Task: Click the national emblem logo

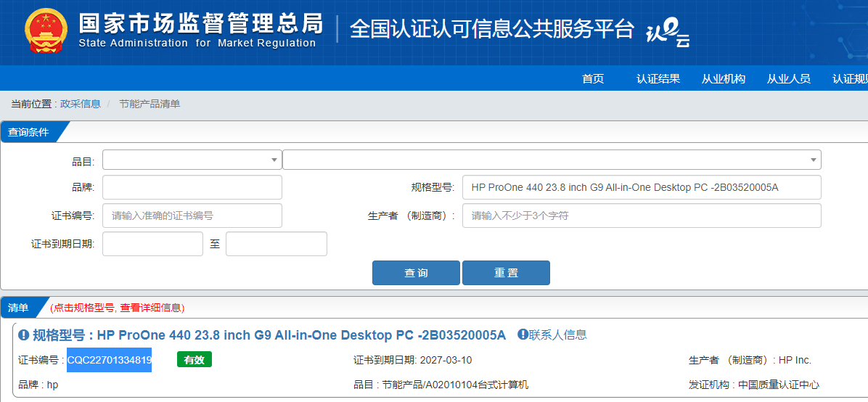Action: (x=46, y=30)
